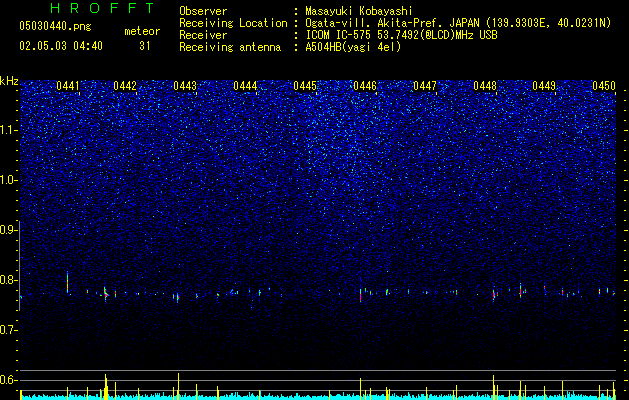Click the 0443 time marker
The image size is (629, 400).
(x=185, y=86)
